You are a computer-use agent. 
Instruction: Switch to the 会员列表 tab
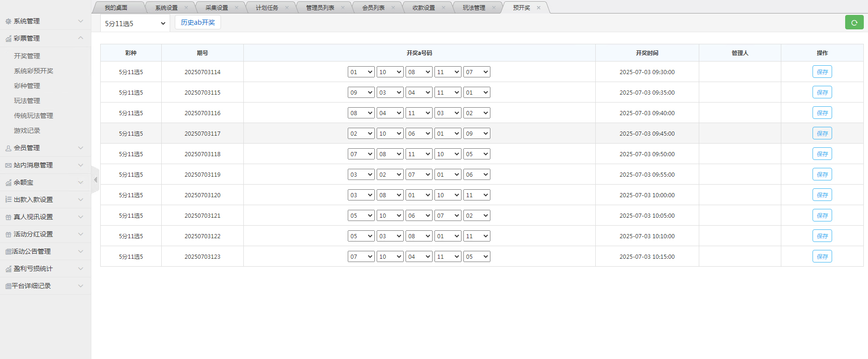coord(373,8)
